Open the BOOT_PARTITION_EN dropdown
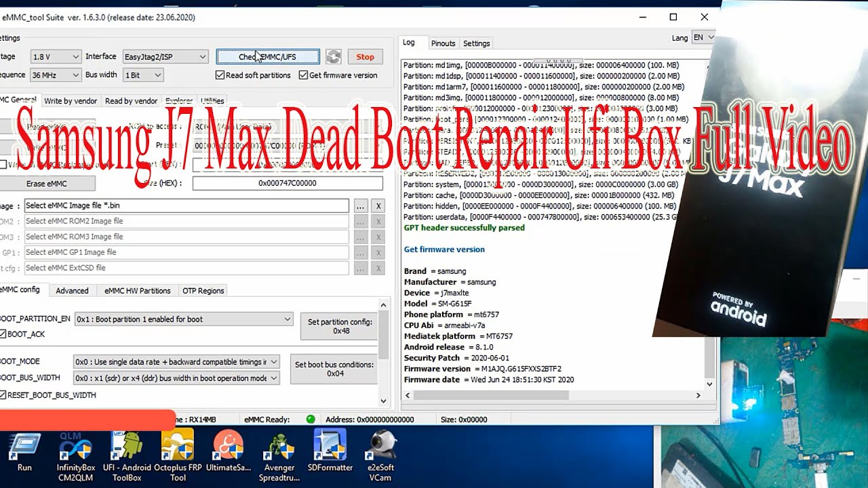Viewport: 868px width, 488px height. 183,319
